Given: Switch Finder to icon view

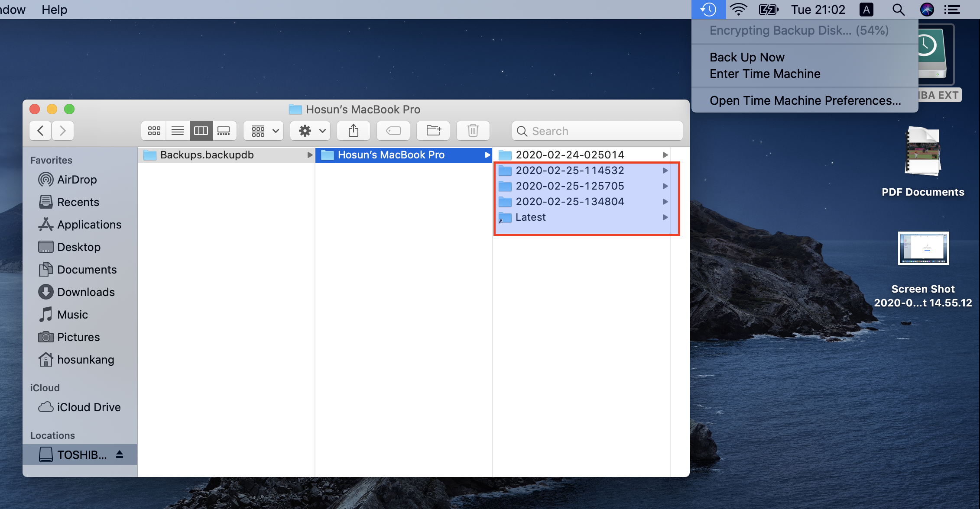Looking at the screenshot, I should [154, 131].
